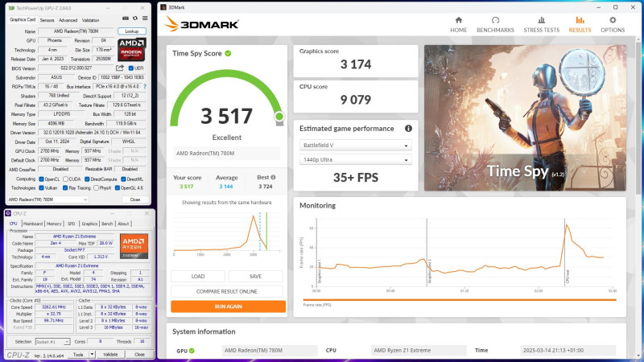This screenshot has height=362, width=644.
Task: Click the AMD Radeon logo in GPU-Z
Action: [131, 50]
